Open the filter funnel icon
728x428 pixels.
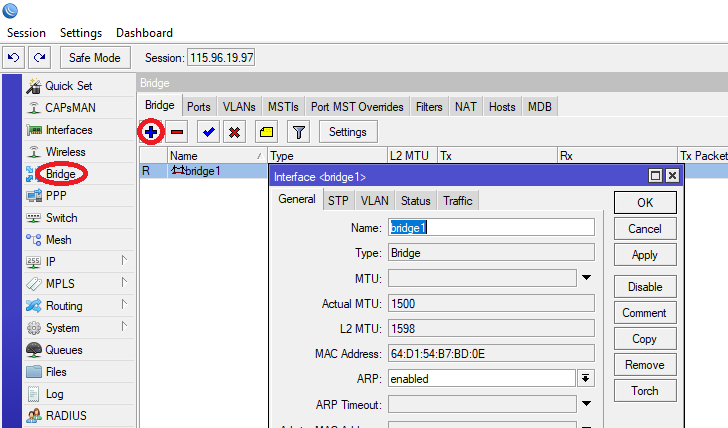click(x=299, y=132)
